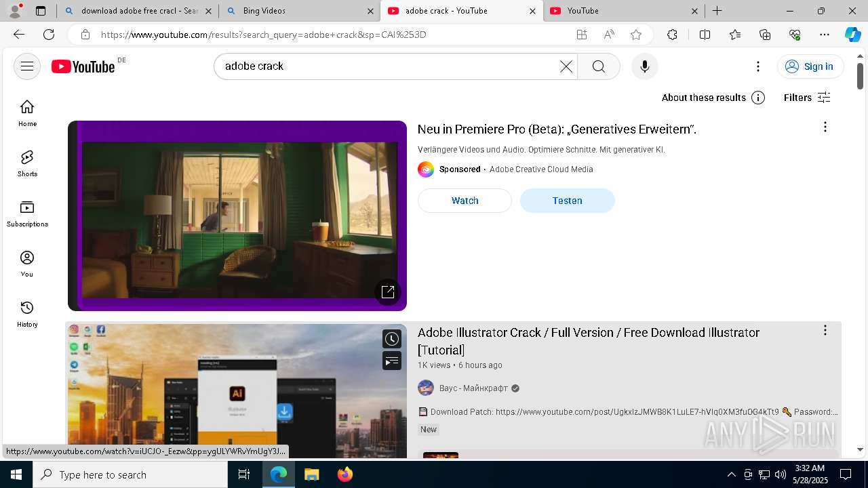The width and height of the screenshot is (868, 488).
Task: Open the ad's external link icon on its thumbnail
Action: (388, 292)
